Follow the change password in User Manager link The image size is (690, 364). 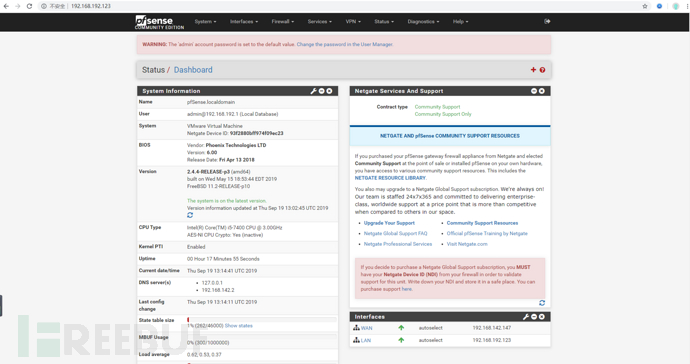pos(345,44)
